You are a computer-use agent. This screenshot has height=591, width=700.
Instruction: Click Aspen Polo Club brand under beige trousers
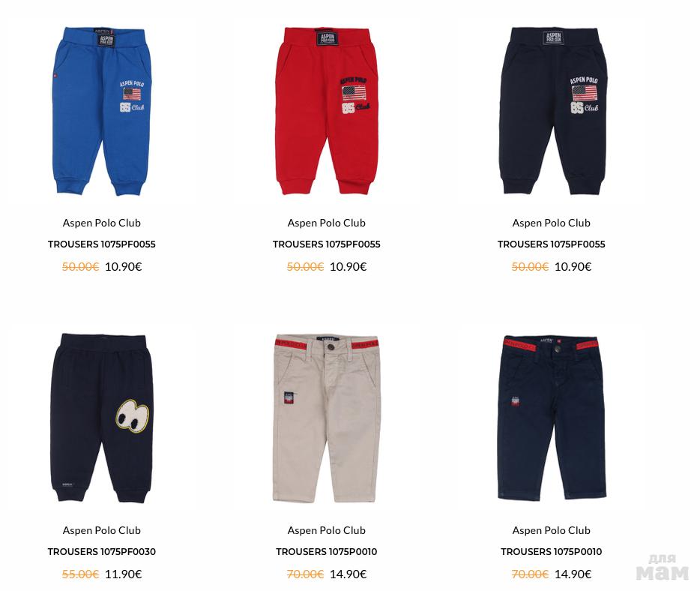click(326, 530)
